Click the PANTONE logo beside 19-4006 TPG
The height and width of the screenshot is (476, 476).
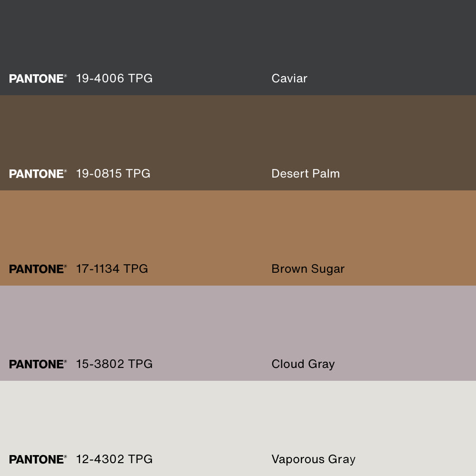click(x=38, y=79)
